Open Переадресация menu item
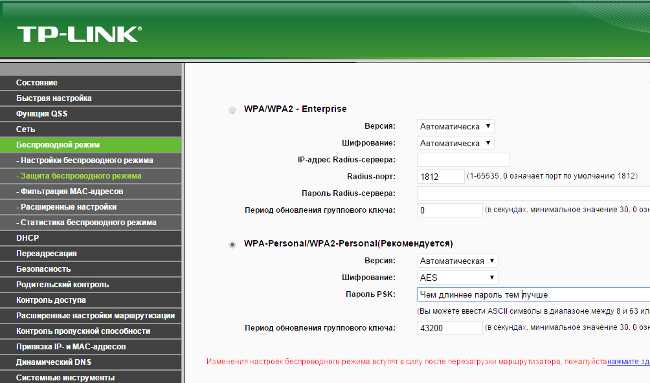This screenshot has width=650, height=383. click(x=90, y=254)
